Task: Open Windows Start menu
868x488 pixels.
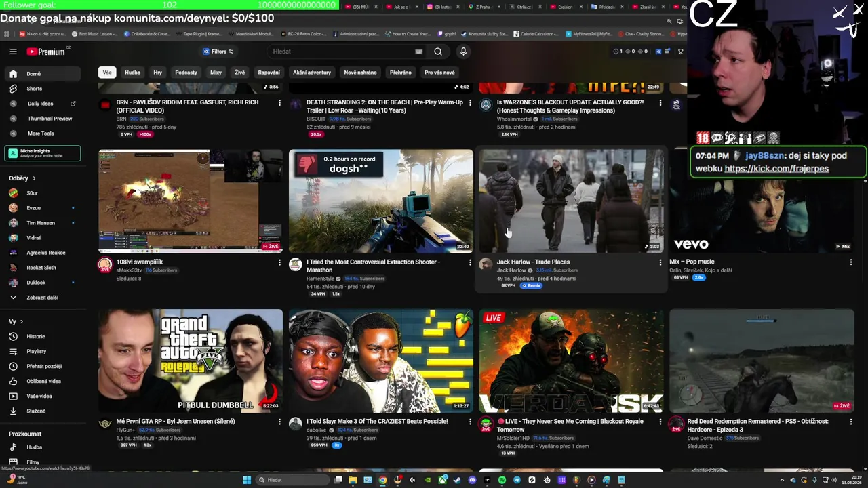Action: pyautogui.click(x=247, y=480)
